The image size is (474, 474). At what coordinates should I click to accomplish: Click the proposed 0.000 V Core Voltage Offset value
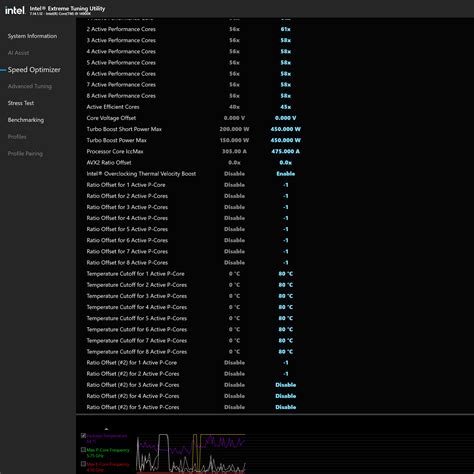[x=285, y=118]
